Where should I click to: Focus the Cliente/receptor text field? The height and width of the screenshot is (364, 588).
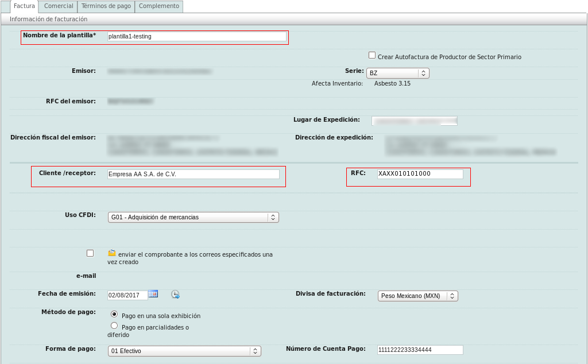[x=193, y=174]
